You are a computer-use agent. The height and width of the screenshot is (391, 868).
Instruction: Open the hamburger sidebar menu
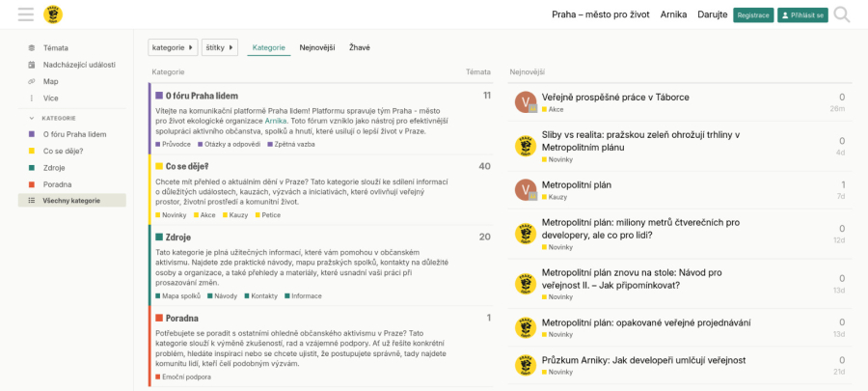click(26, 14)
